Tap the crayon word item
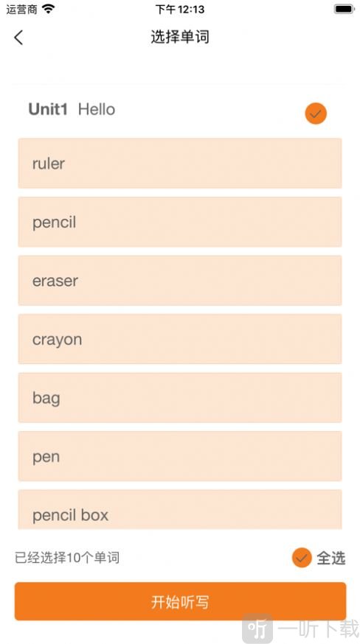 click(x=180, y=339)
